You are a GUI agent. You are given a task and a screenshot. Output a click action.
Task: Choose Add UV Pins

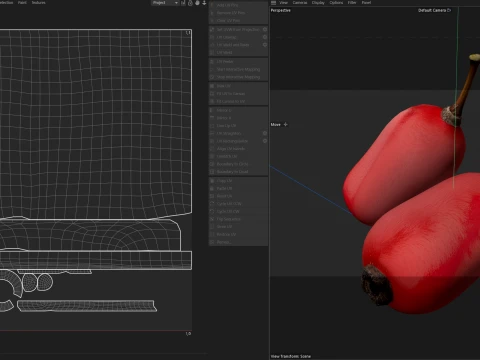[238, 5]
